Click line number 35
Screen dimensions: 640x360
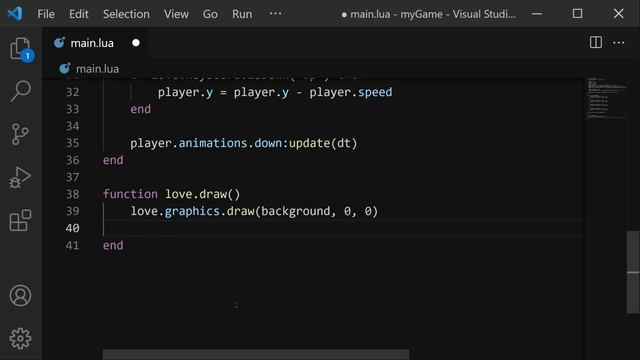(x=73, y=143)
